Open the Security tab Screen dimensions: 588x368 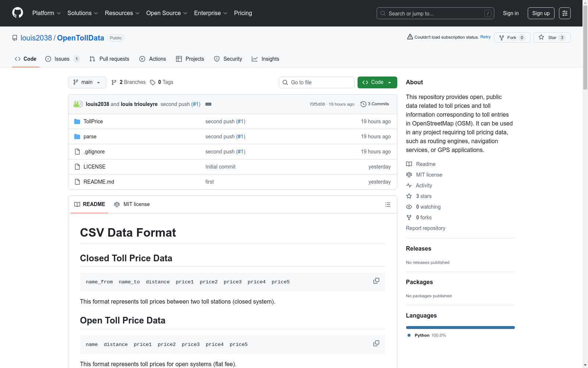(228, 59)
